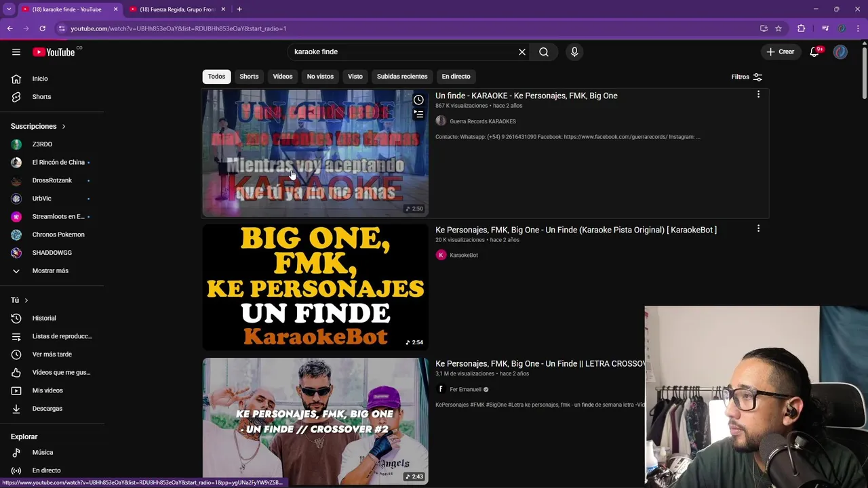Open DrossRotzank subscription channel
The width and height of the screenshot is (868, 488).
(52, 180)
